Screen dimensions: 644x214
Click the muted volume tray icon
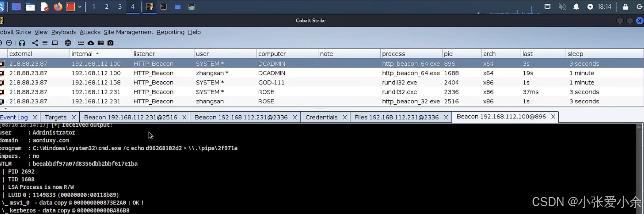tap(562, 7)
